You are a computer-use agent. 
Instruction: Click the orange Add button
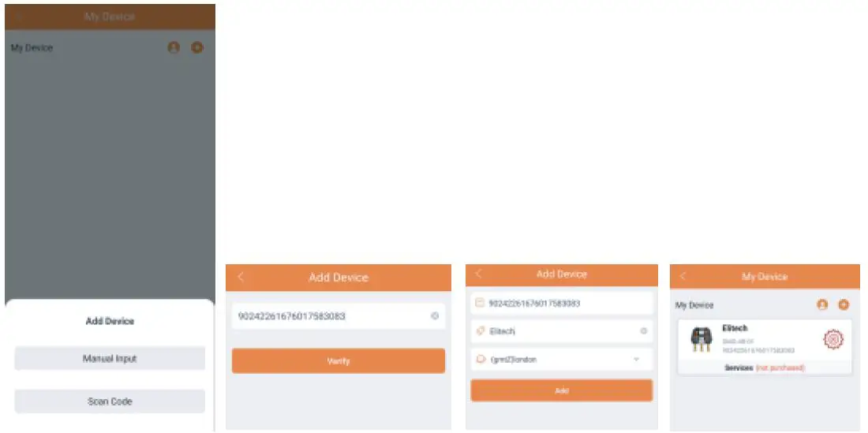point(561,390)
